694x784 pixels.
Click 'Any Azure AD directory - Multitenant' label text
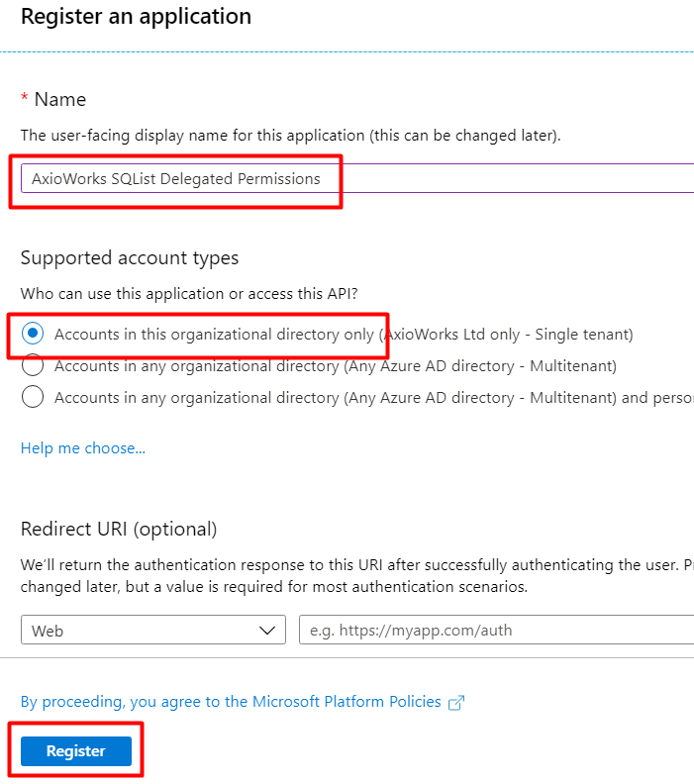pyautogui.click(x=480, y=366)
